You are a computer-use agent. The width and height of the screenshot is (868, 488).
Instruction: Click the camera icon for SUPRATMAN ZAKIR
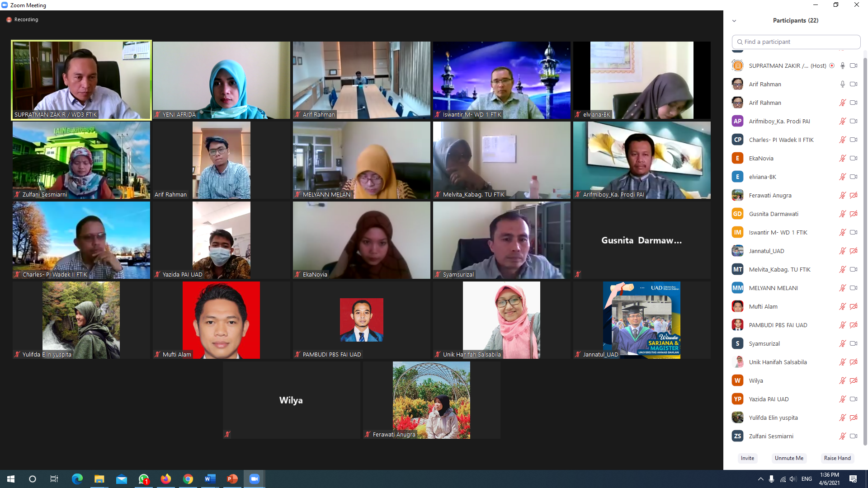[x=854, y=66]
